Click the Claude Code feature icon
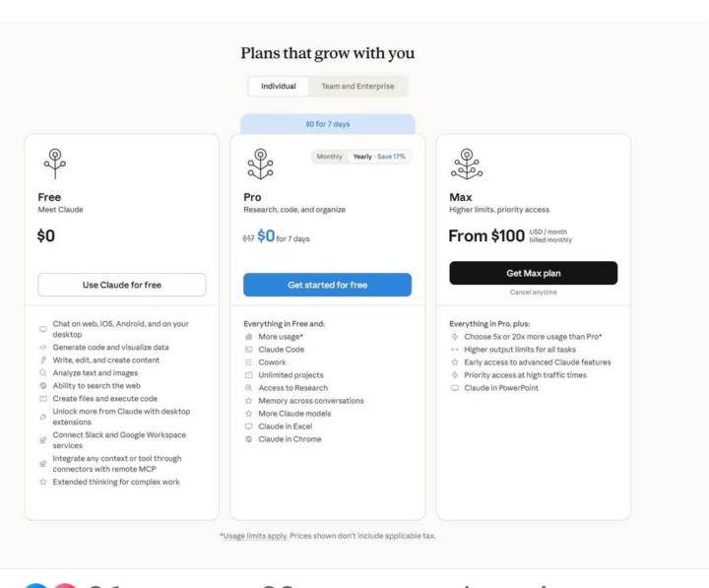Viewport: 709px width, 588px height. pyautogui.click(x=249, y=350)
